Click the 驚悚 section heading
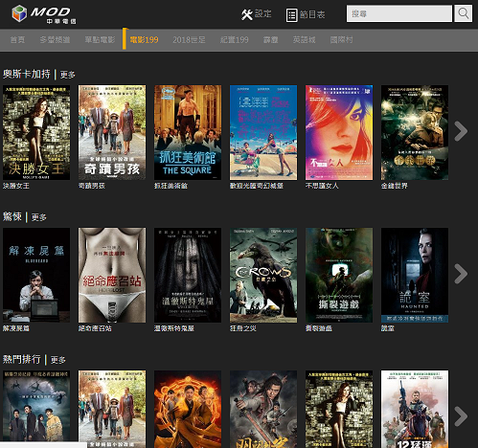Image resolution: width=478 pixels, height=448 pixels. 12,216
